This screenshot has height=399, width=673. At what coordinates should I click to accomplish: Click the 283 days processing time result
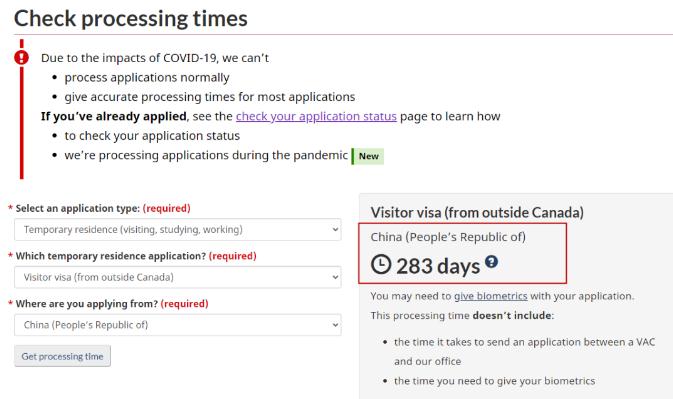tap(438, 266)
